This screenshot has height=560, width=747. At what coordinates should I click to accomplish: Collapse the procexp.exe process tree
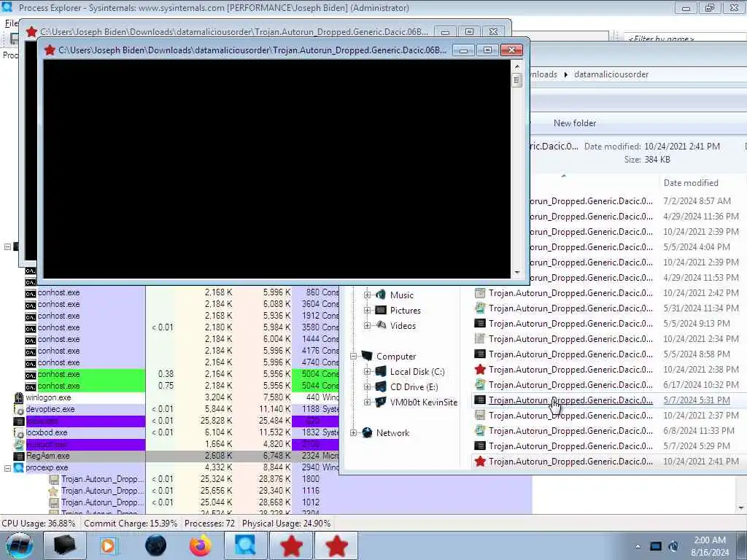point(7,468)
